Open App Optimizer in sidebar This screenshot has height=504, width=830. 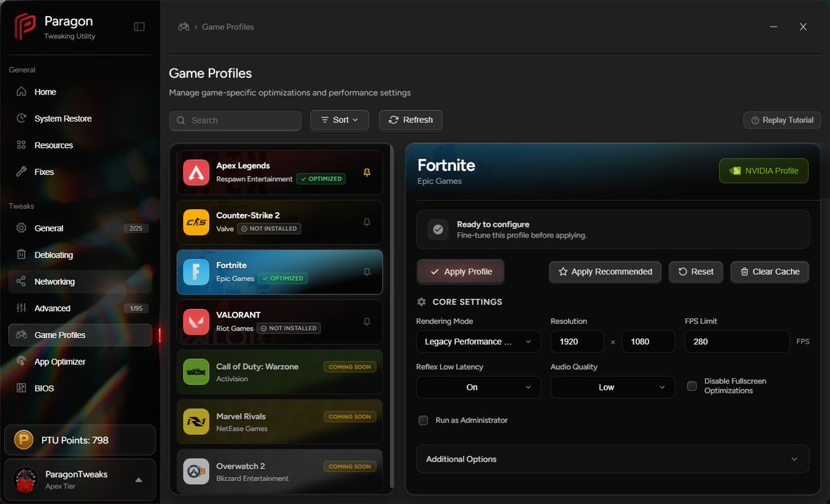click(x=80, y=362)
